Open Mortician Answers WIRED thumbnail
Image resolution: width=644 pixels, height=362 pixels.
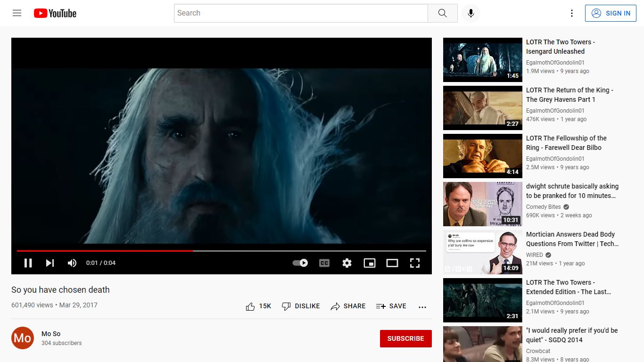pos(483,252)
